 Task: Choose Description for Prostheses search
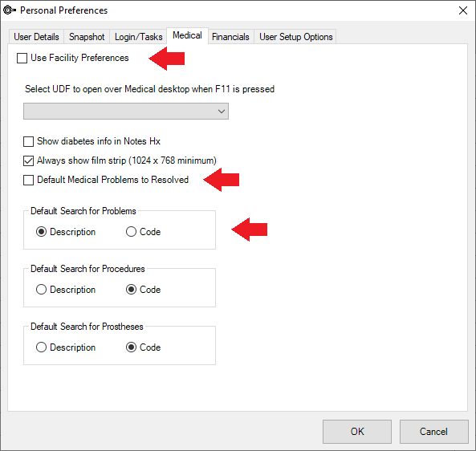click(41, 347)
